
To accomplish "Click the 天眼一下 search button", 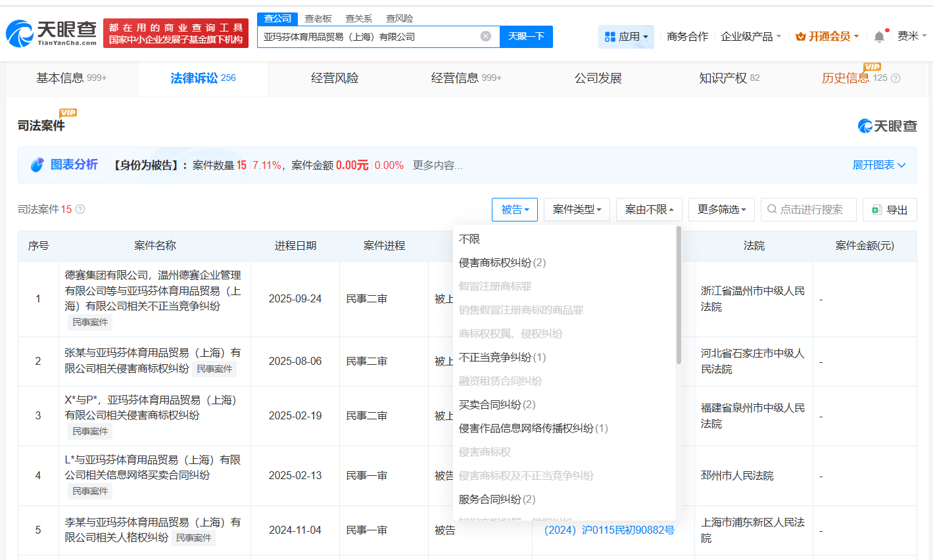I will coord(527,36).
